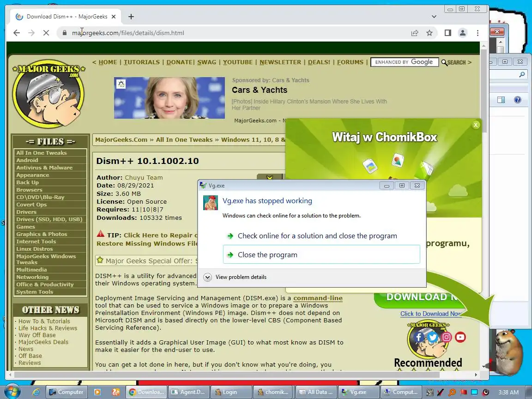Open a new tab with plus button
Image resolution: width=532 pixels, height=399 pixels.
tap(131, 17)
